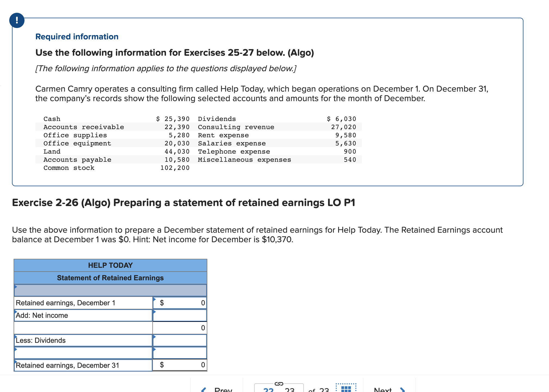Open the question grid navigator icon

point(346,388)
